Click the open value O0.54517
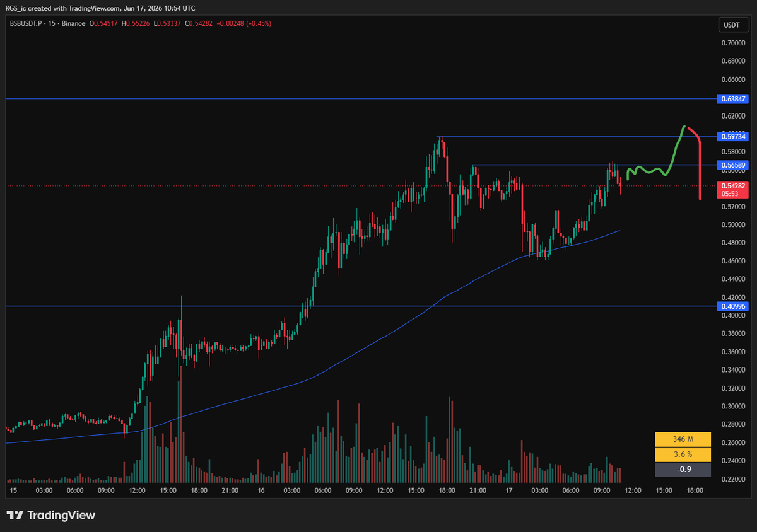This screenshot has width=757, height=532. tap(104, 24)
